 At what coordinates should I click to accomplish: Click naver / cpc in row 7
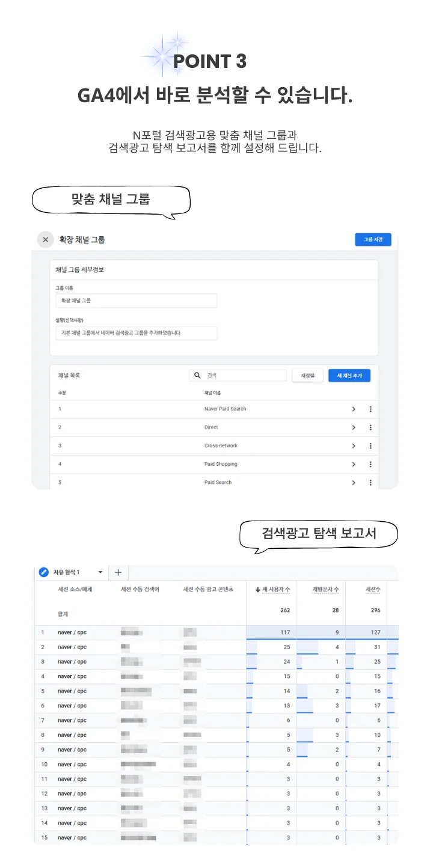click(72, 720)
